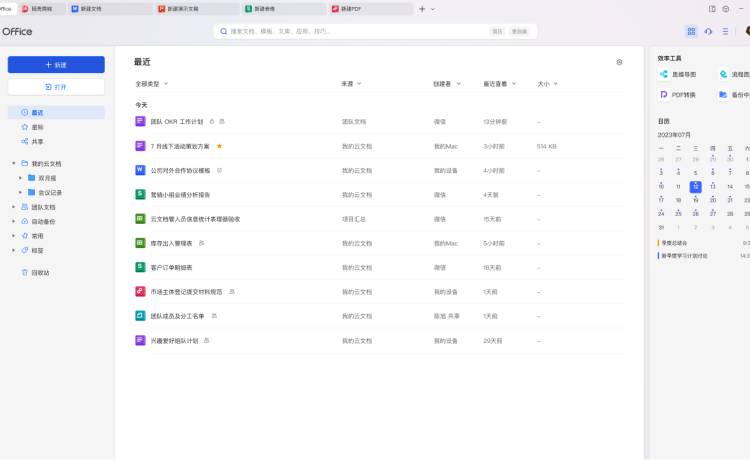Open the 营销小组业绩分析报告 spreadsheet
Screen dimensions: 750x460
pos(180,195)
